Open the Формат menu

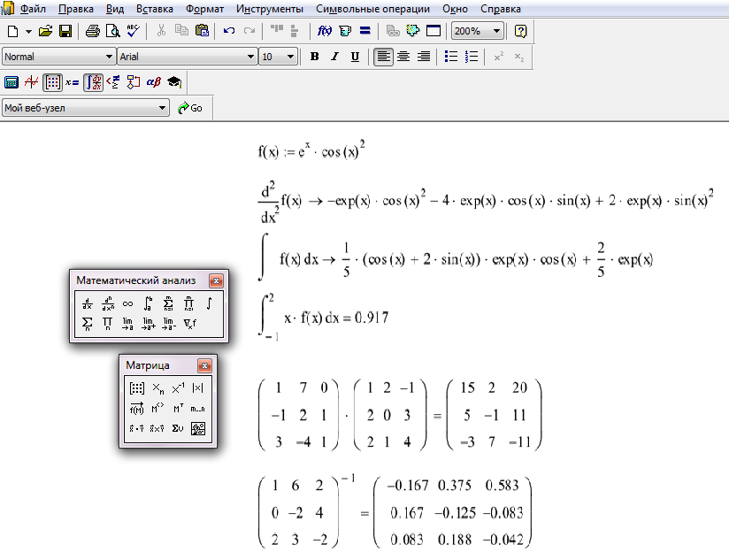204,9
